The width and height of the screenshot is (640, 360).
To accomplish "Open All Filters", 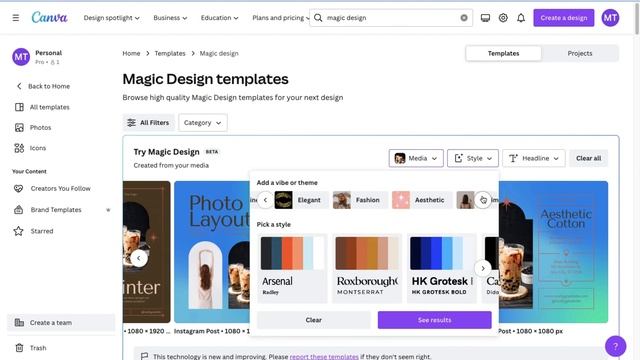I will coord(149,122).
